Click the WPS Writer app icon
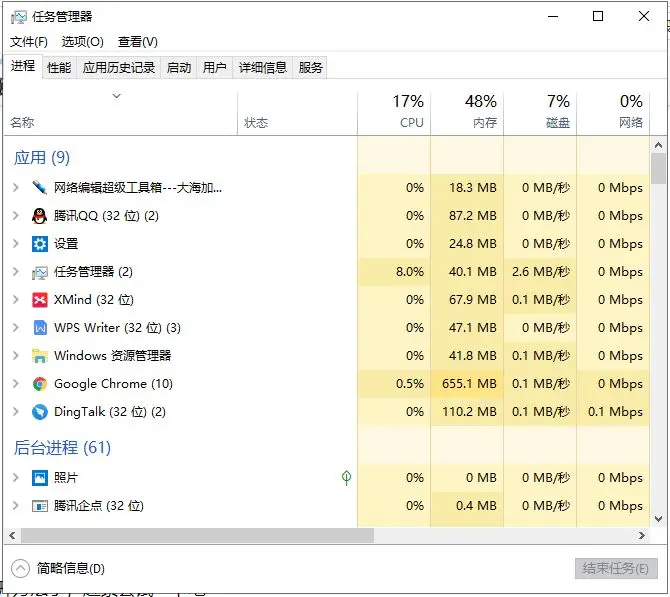670x597 pixels. tap(40, 328)
